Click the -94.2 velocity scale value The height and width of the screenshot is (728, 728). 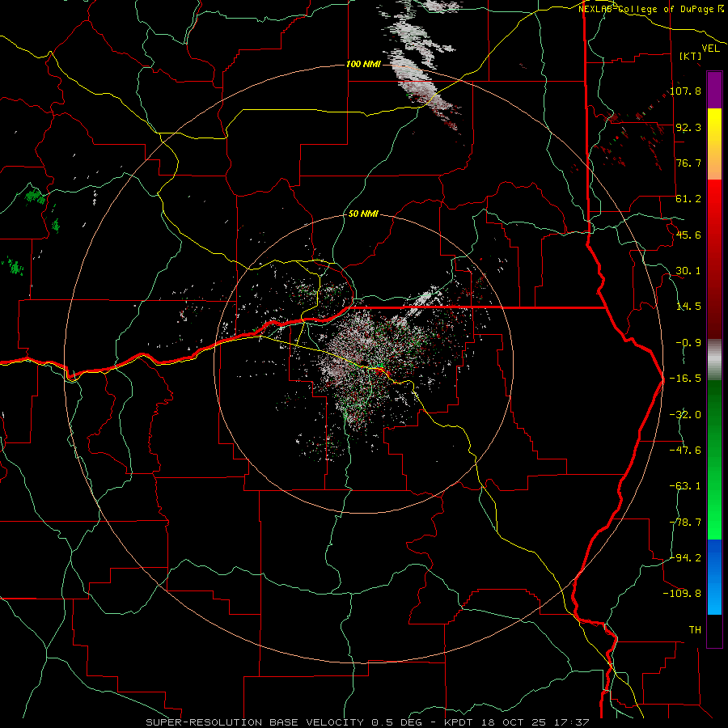click(685, 557)
